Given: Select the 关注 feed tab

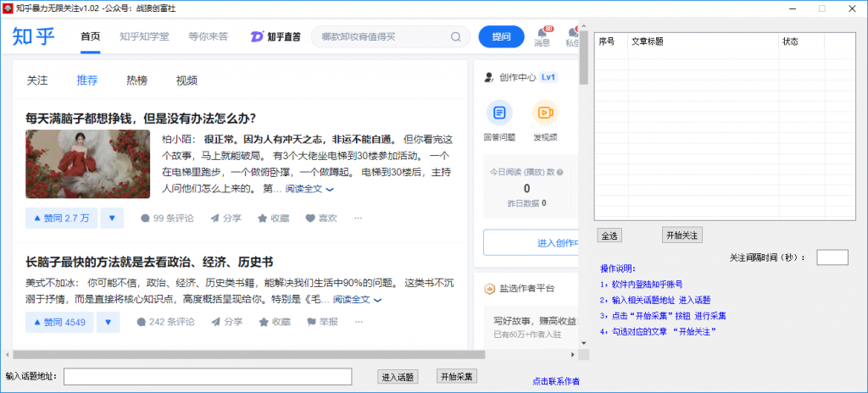Looking at the screenshot, I should [x=37, y=80].
